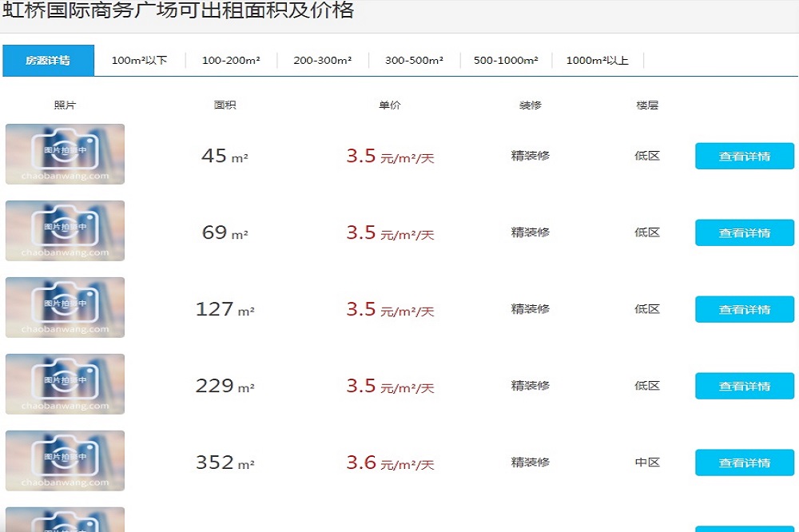Select the 229 m² listing thumbnail image

coord(66,383)
